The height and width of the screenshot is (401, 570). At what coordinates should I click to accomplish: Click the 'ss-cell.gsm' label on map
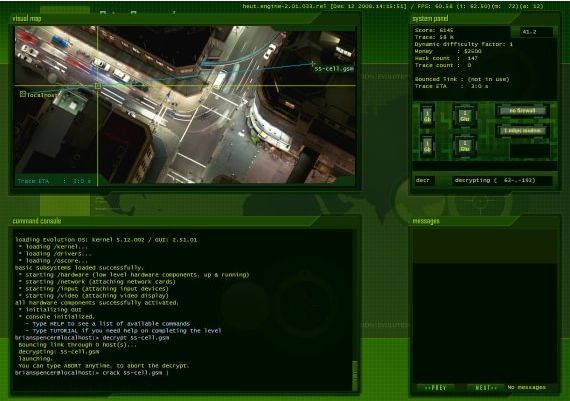[x=334, y=69]
